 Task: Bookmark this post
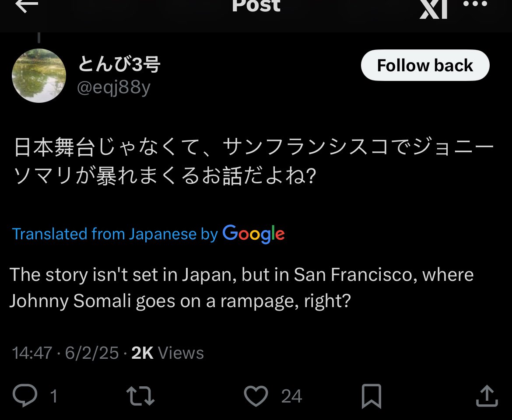372,396
